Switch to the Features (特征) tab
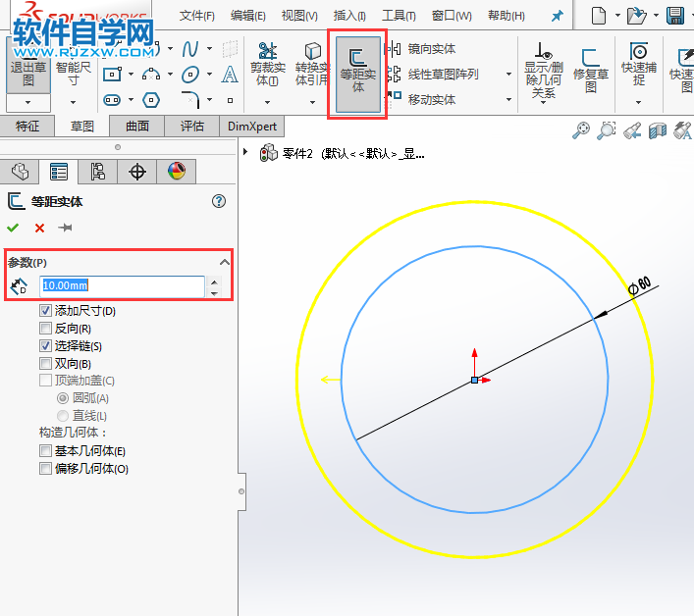The height and width of the screenshot is (616, 694). [27, 127]
